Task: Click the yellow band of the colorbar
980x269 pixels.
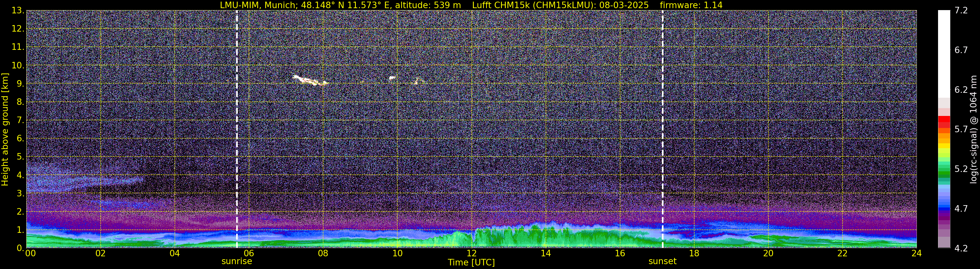Action: [944, 146]
